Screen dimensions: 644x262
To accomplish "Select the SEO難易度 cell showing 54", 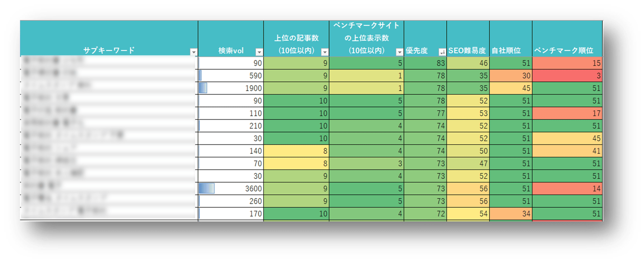I will pyautogui.click(x=468, y=214).
